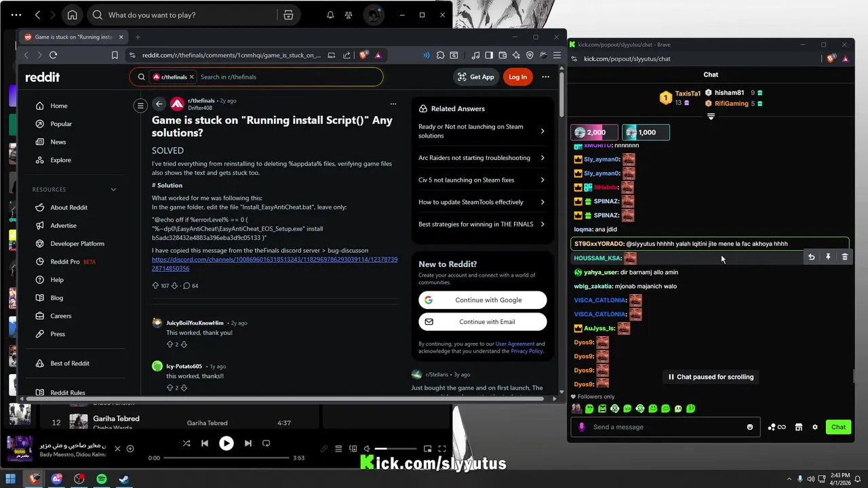Open the Brave VPN shield icon
868x488 pixels.
point(530,56)
